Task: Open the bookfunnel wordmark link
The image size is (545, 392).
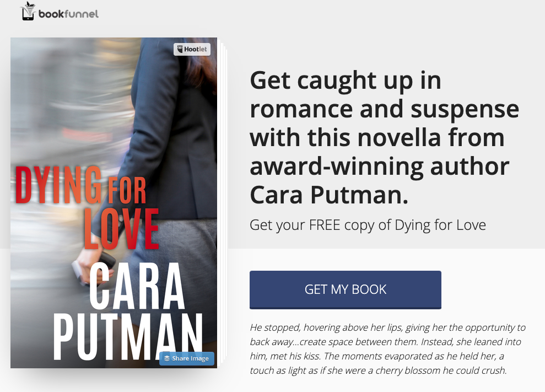Action: pyautogui.click(x=68, y=14)
